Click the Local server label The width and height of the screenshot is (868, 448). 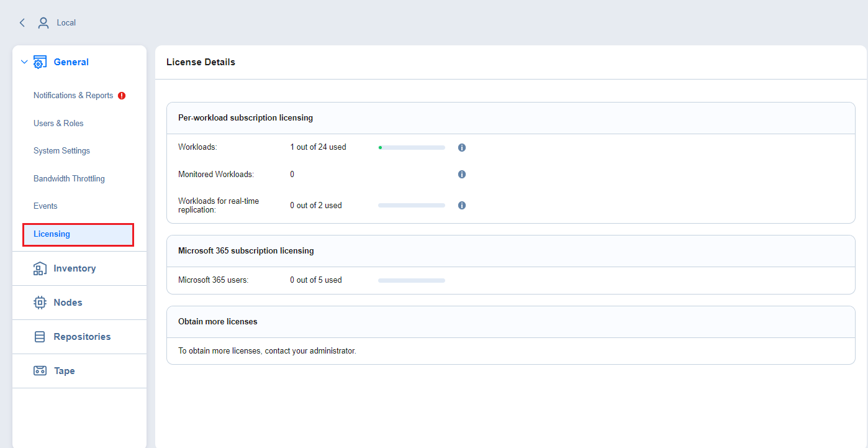coord(67,22)
